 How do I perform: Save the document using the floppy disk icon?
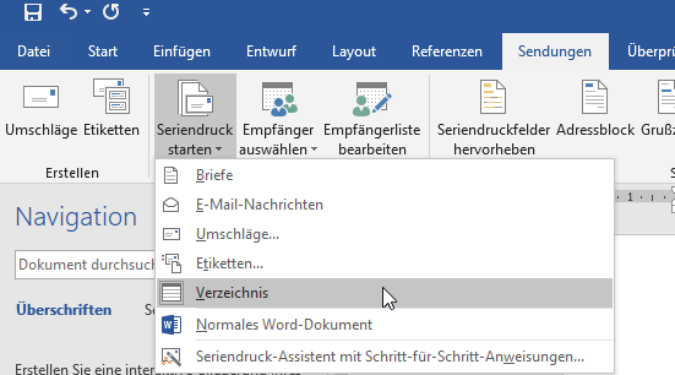[x=33, y=12]
